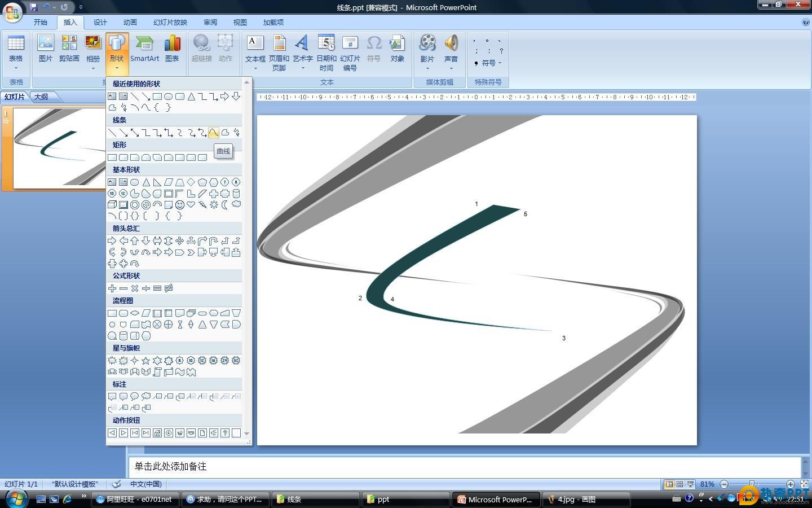812x508 pixels.
Task: Insert 日期和时间 date and time
Action: click(x=326, y=52)
